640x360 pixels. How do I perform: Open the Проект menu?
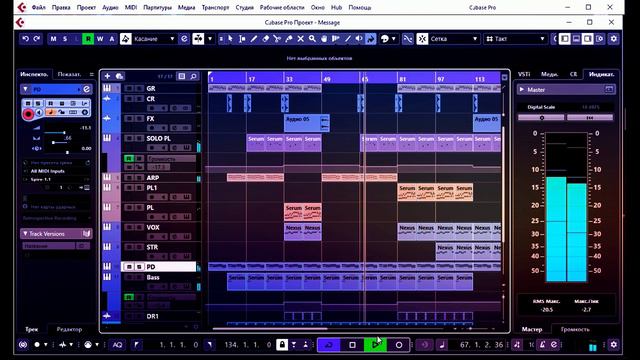pyautogui.click(x=86, y=7)
